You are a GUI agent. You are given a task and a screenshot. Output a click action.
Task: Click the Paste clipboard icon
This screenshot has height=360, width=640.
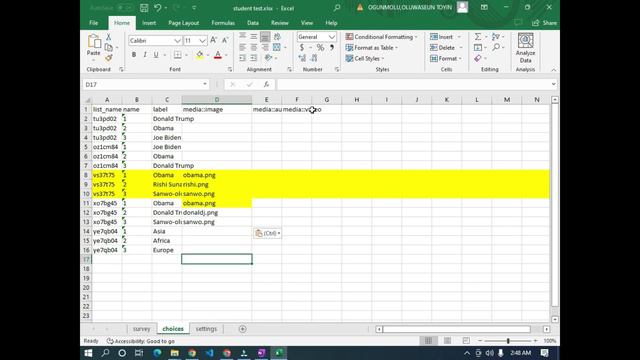(94, 41)
